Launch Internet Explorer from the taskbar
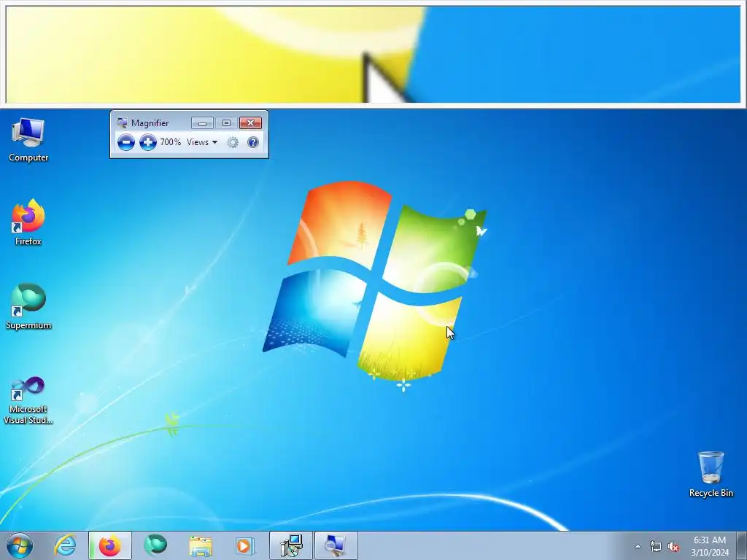 coord(65,545)
